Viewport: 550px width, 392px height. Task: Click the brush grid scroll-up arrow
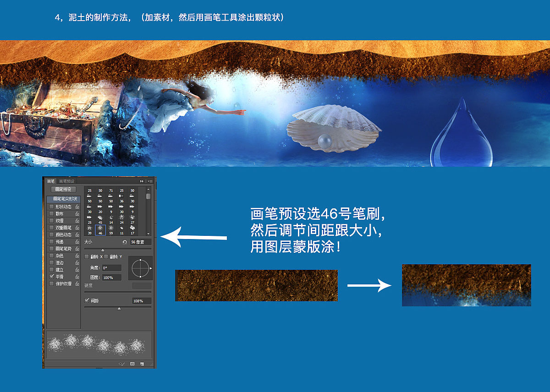point(148,189)
